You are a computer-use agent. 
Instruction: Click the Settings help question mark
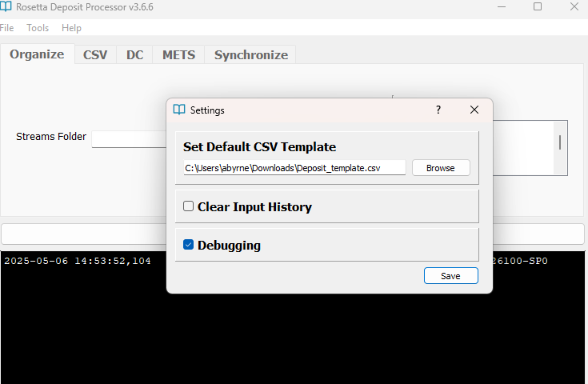[x=438, y=110]
